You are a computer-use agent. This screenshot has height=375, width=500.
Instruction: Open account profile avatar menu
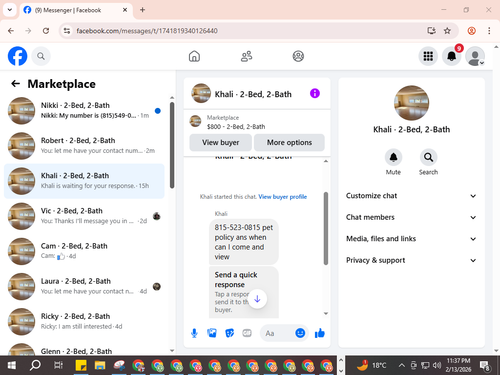point(475,56)
